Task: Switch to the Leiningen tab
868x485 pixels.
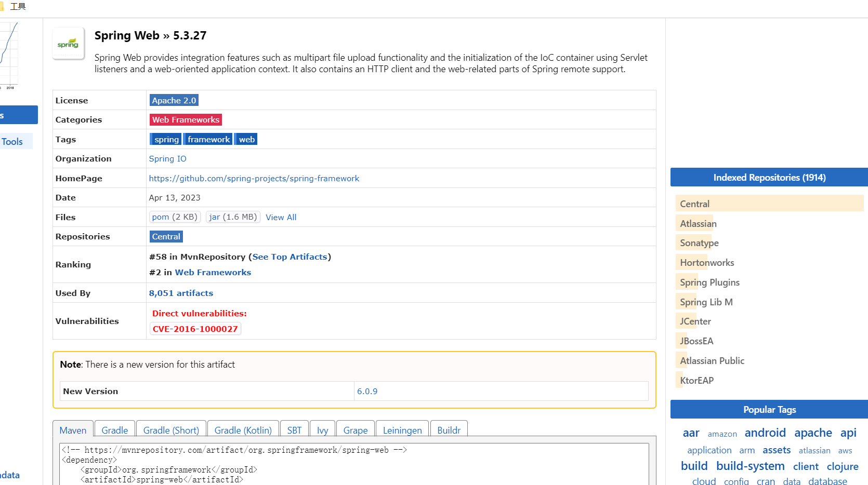Action: [x=402, y=430]
